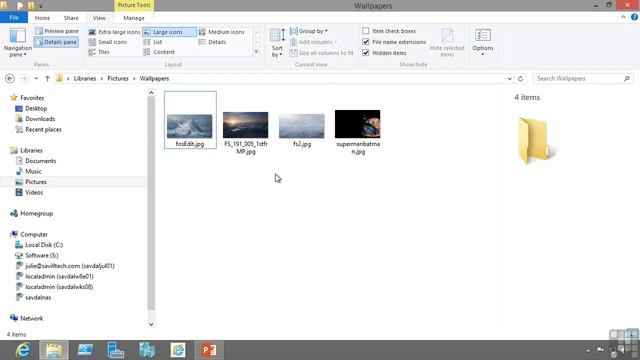Select the View ribbon tab
640x360 pixels.
coord(99,18)
